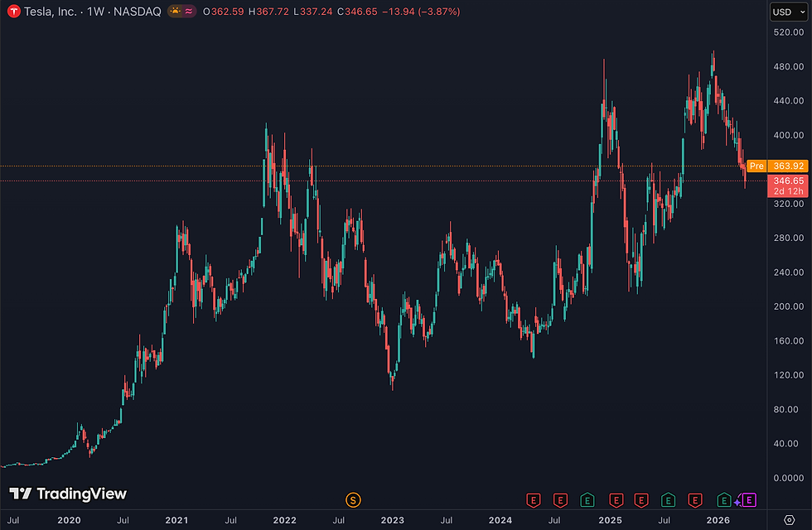
Task: Click the red 346.65 current price label
Action: pos(788,181)
